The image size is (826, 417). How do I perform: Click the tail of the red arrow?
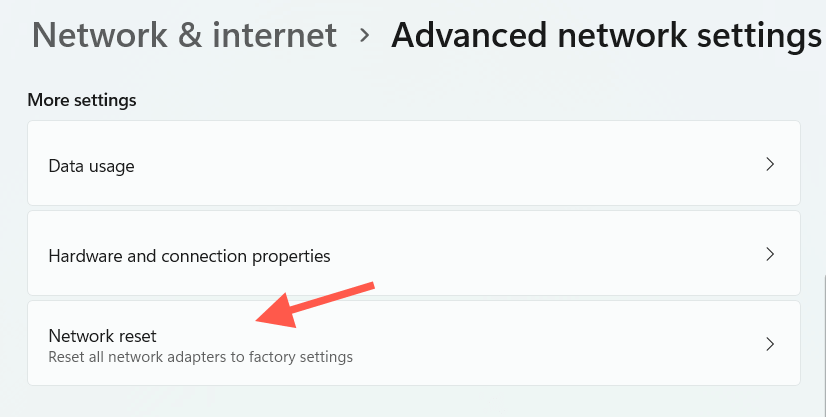point(368,287)
